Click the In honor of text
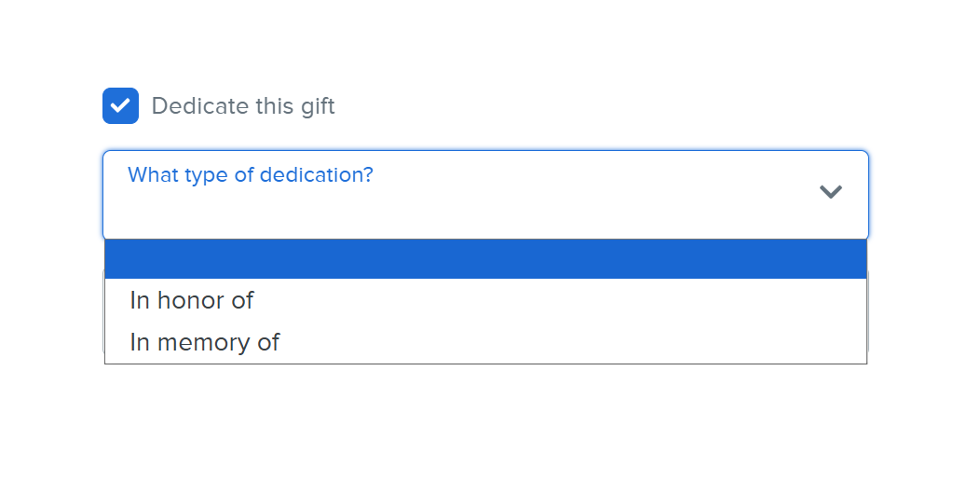980x481 pixels. 192,300
